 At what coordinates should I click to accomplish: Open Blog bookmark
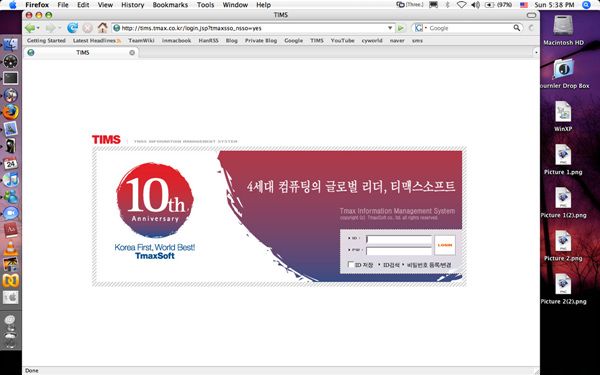pos(232,41)
